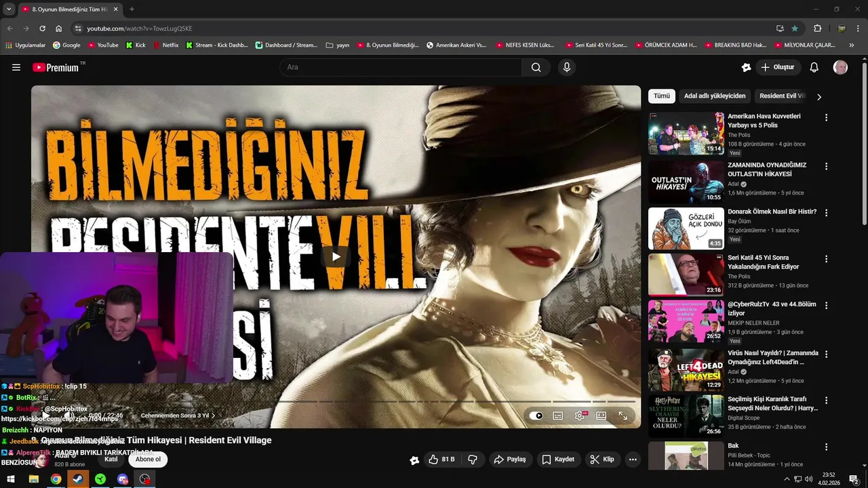Select the Resident Evil Village chip

(x=782, y=96)
